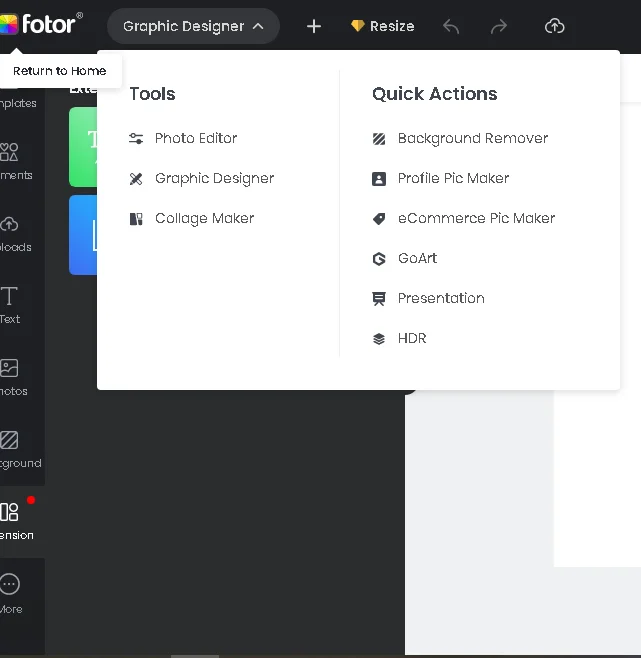641x658 pixels.
Task: Click the Graphic Designer pencil-ruler icon
Action: pyautogui.click(x=136, y=179)
